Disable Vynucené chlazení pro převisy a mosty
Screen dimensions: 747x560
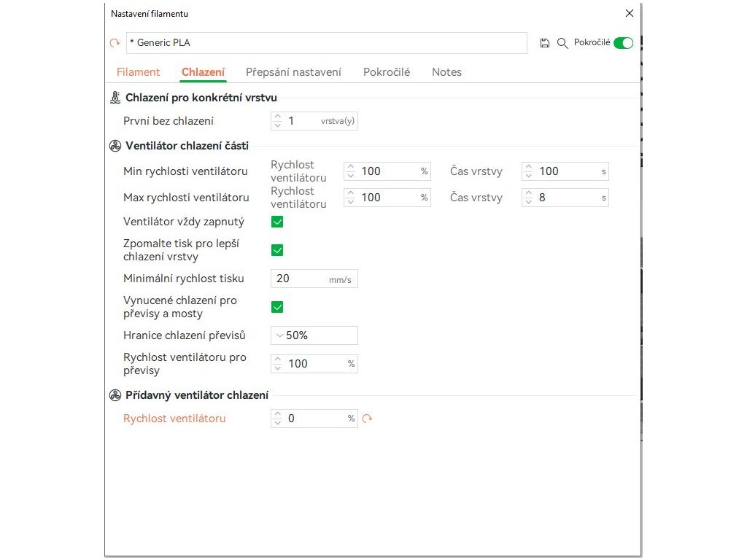[277, 307]
